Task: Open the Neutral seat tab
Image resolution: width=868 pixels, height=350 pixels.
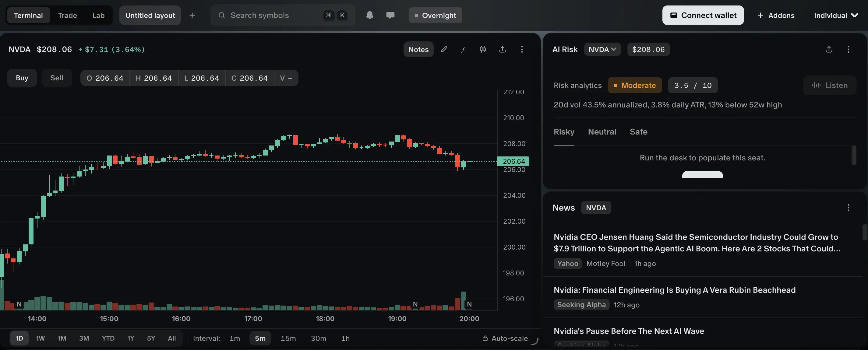Action: [x=602, y=132]
